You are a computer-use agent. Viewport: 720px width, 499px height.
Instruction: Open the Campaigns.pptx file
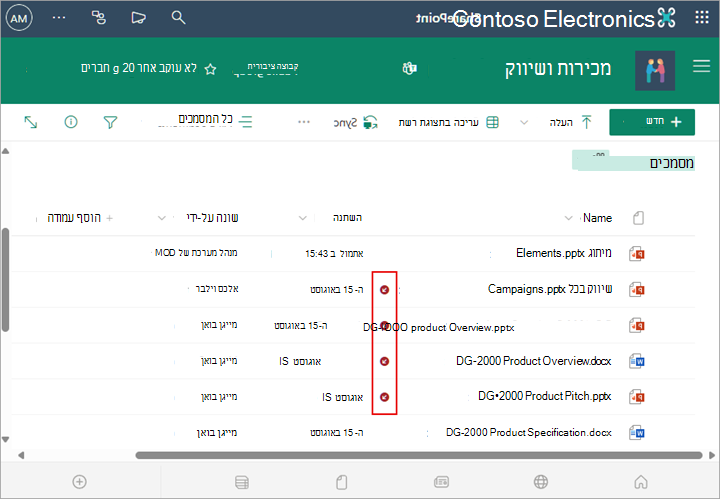550,289
